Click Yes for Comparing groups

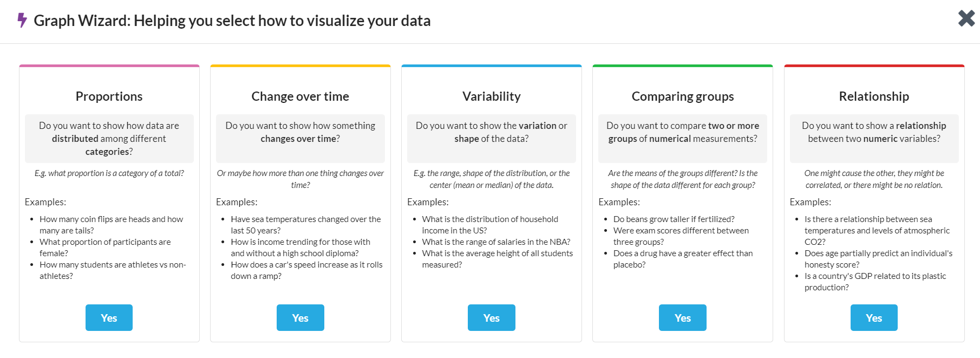pos(682,317)
